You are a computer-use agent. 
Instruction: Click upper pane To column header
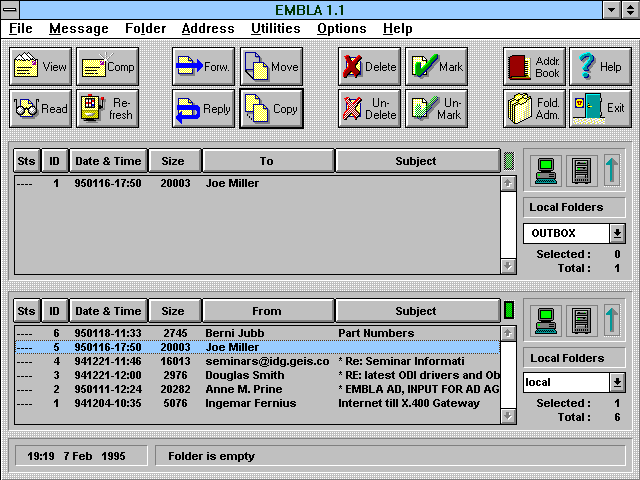click(x=268, y=161)
